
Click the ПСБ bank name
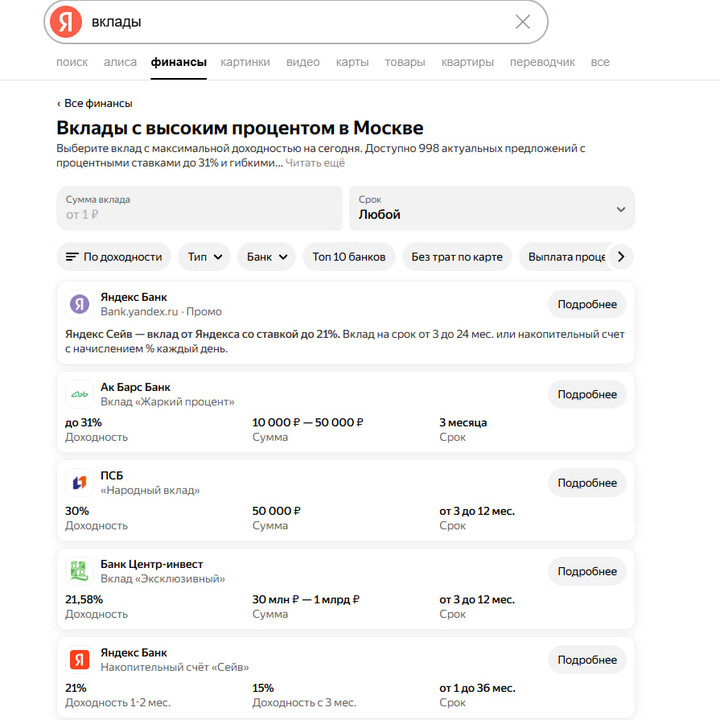pos(112,476)
